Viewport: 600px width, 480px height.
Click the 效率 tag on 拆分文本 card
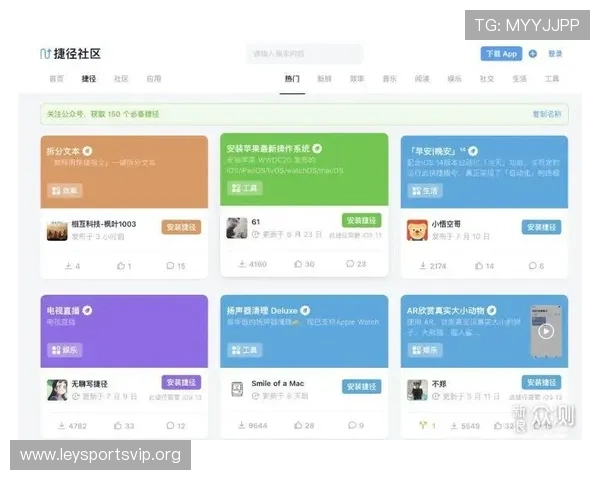click(x=65, y=191)
